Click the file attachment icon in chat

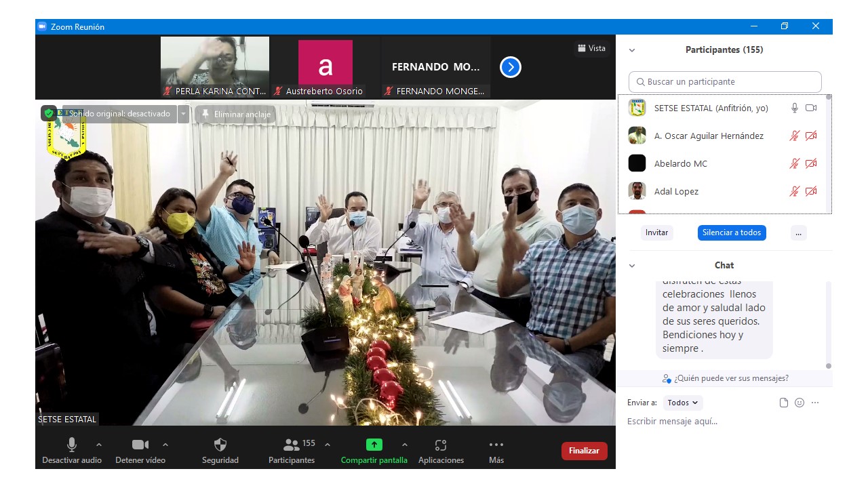(x=784, y=403)
